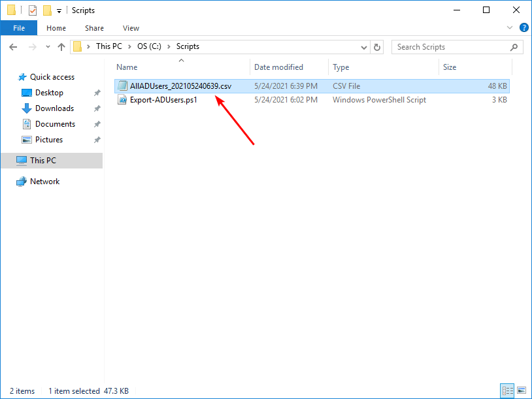Click the Quick access star icon
532x399 pixels.
(x=22, y=77)
